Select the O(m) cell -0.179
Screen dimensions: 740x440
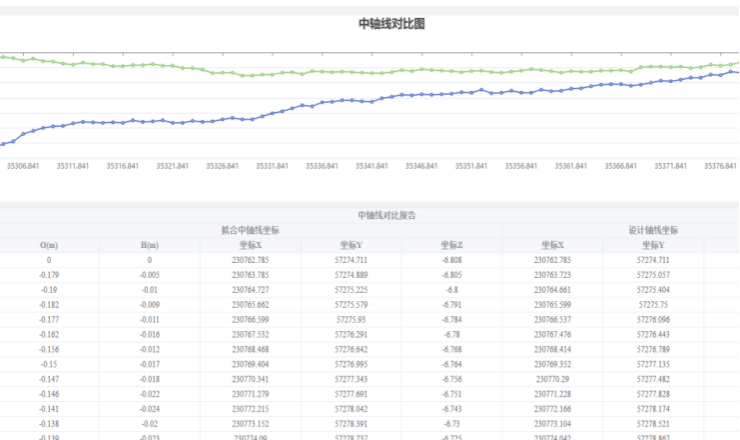(49, 275)
